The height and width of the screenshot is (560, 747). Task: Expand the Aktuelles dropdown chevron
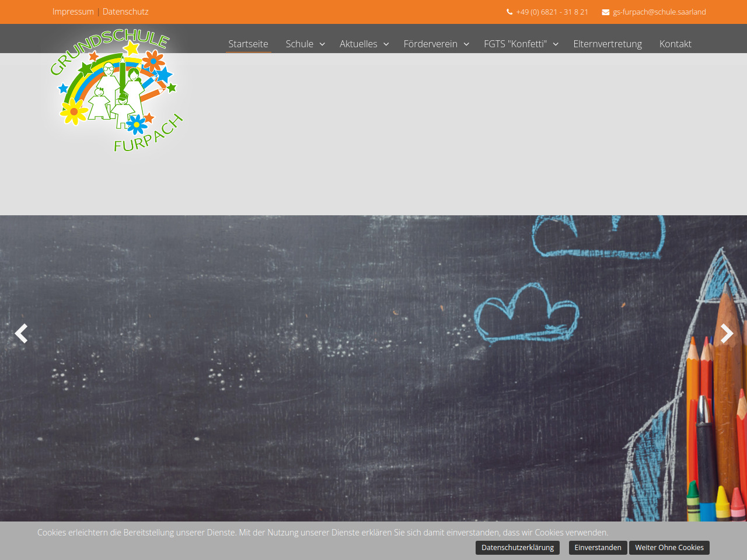386,44
